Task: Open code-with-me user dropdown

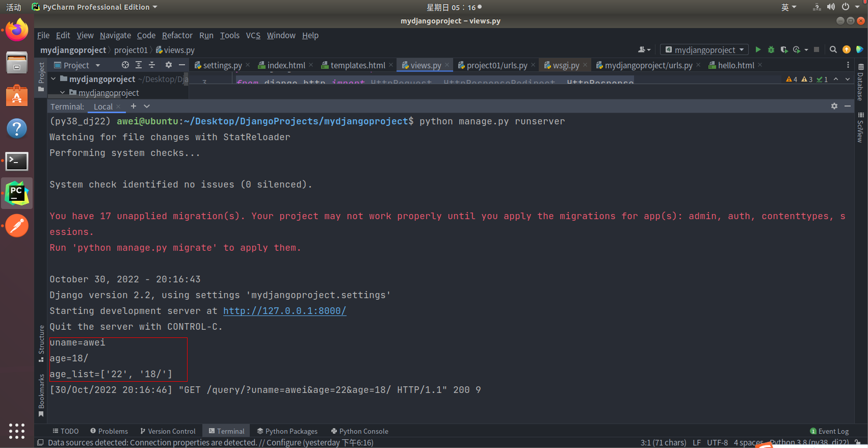Action: click(x=644, y=49)
